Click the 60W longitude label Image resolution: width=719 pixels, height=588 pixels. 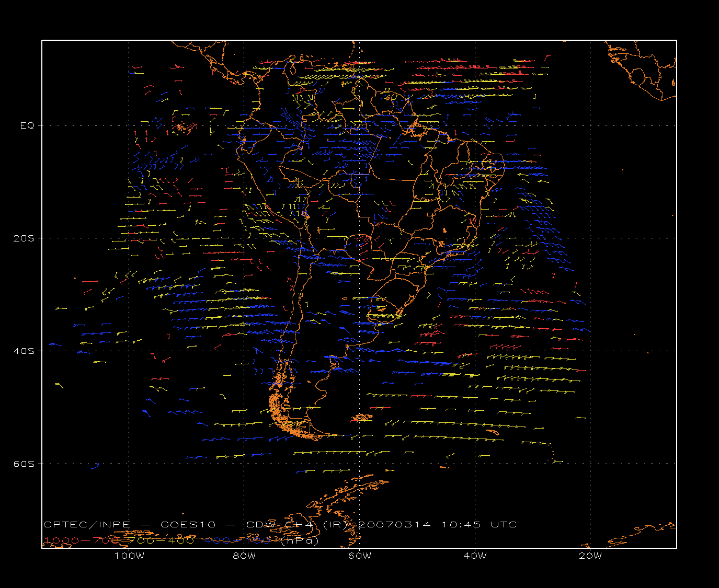pos(360,556)
